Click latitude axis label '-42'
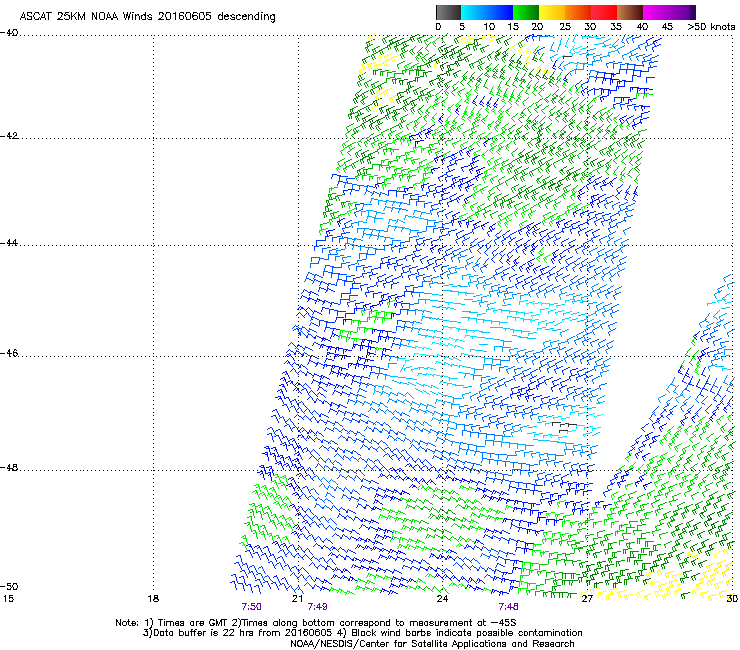This screenshot has width=740, height=650. (x=9, y=136)
